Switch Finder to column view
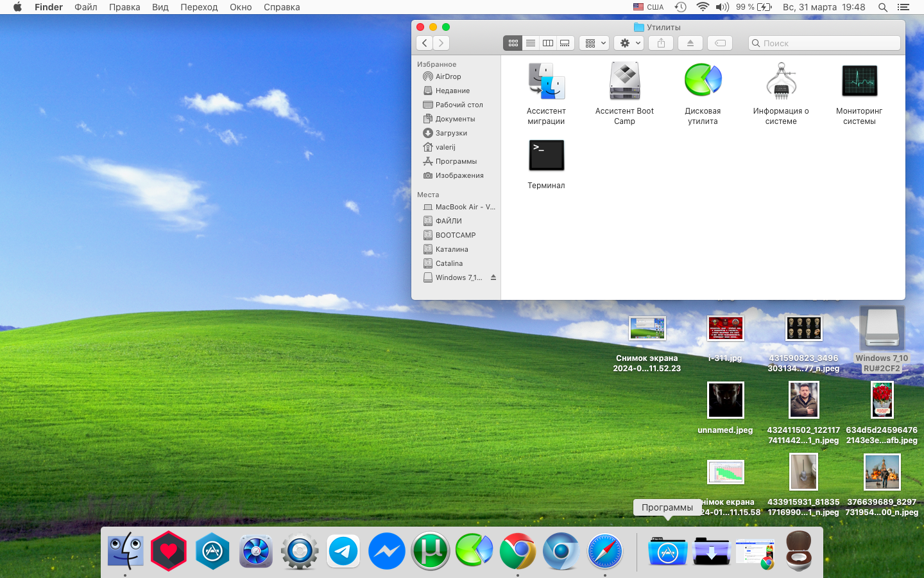Viewport: 924px width, 578px height. coord(547,43)
